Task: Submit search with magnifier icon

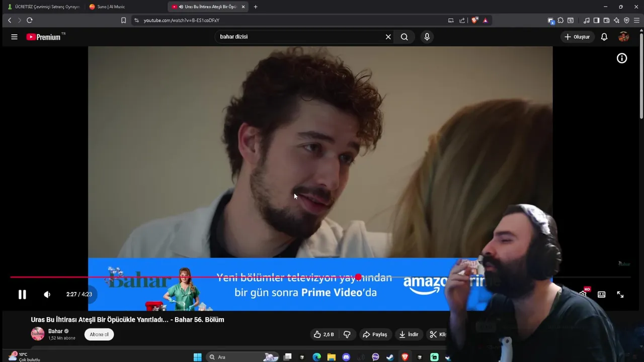Action: tap(404, 37)
